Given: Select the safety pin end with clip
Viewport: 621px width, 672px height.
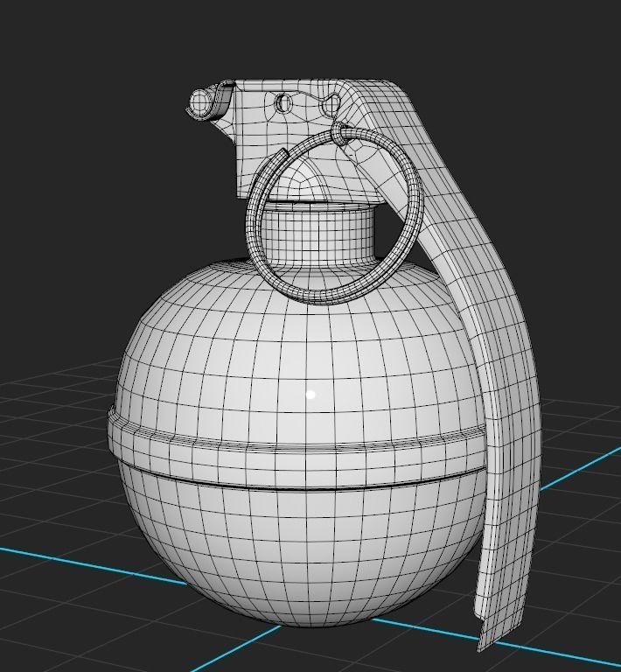Looking at the screenshot, I should [211, 101].
